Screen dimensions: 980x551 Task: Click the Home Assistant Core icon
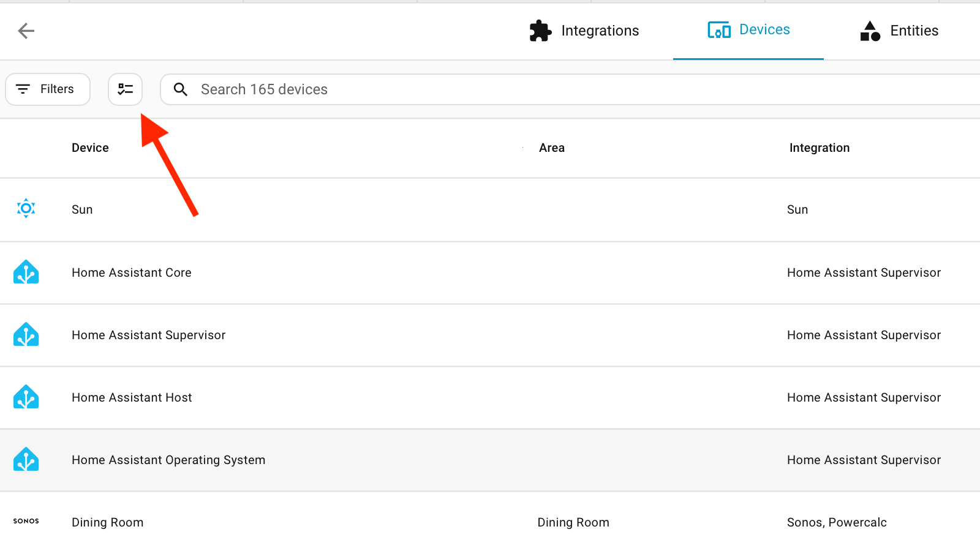26,272
